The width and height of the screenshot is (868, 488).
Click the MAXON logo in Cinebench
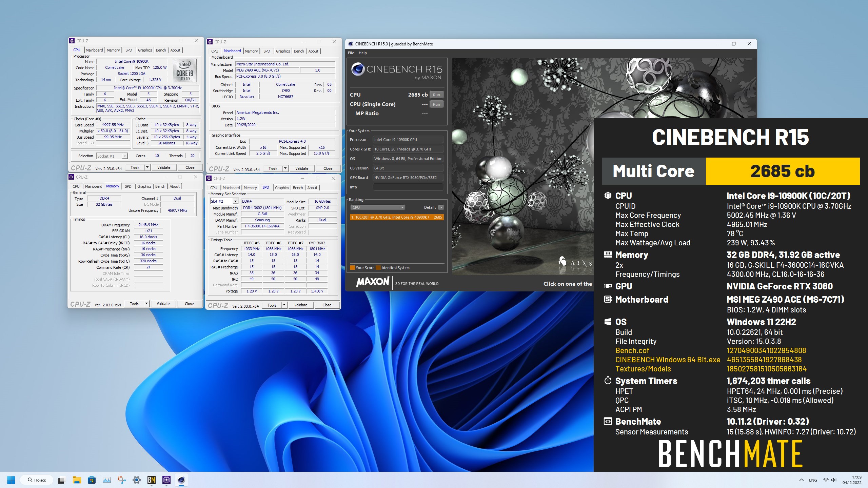click(x=373, y=282)
